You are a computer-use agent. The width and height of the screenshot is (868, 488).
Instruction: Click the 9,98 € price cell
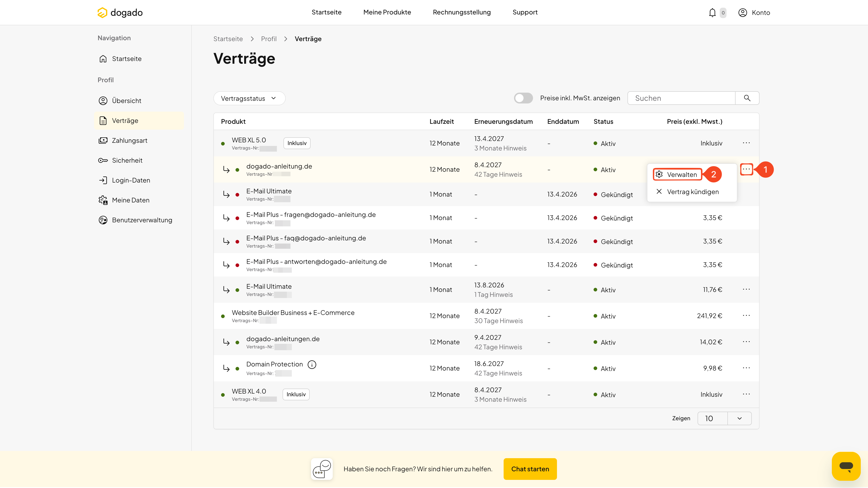(x=713, y=368)
